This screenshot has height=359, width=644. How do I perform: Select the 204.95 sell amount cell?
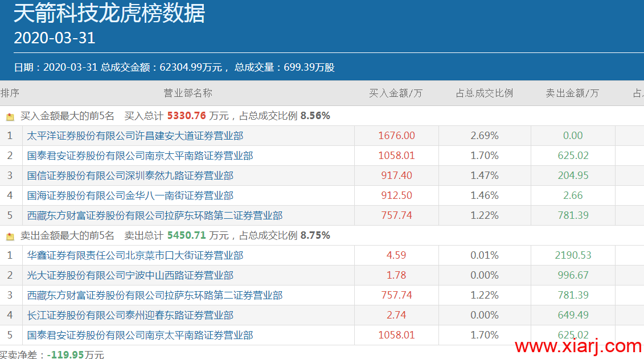[x=573, y=176]
